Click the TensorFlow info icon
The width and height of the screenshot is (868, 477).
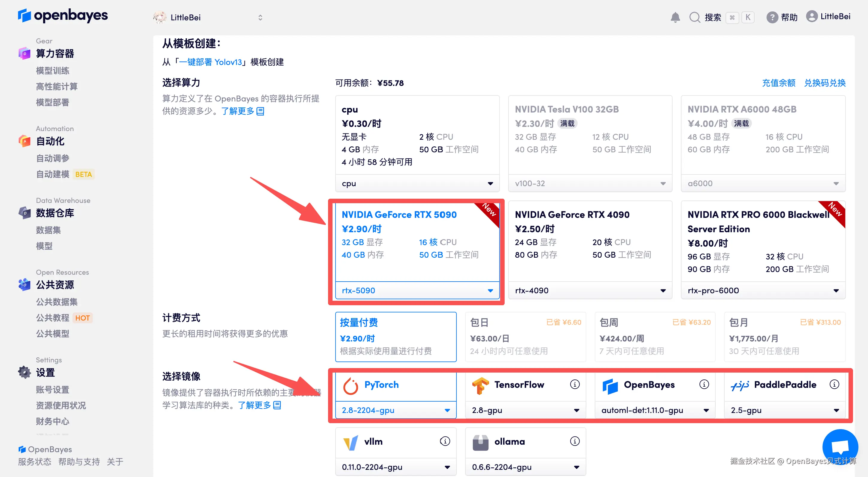575,384
